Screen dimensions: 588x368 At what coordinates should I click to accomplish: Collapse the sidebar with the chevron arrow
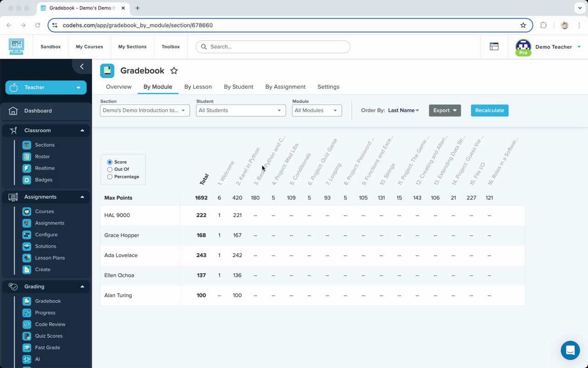tap(82, 67)
